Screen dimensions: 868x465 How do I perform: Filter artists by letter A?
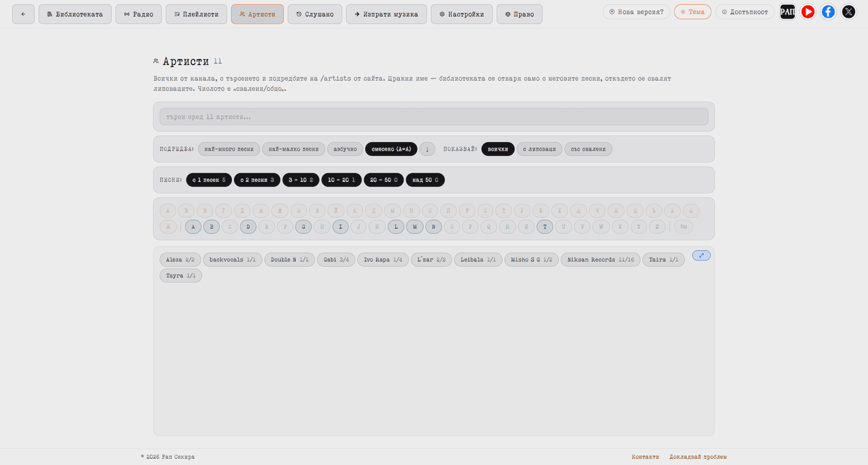pos(193,227)
